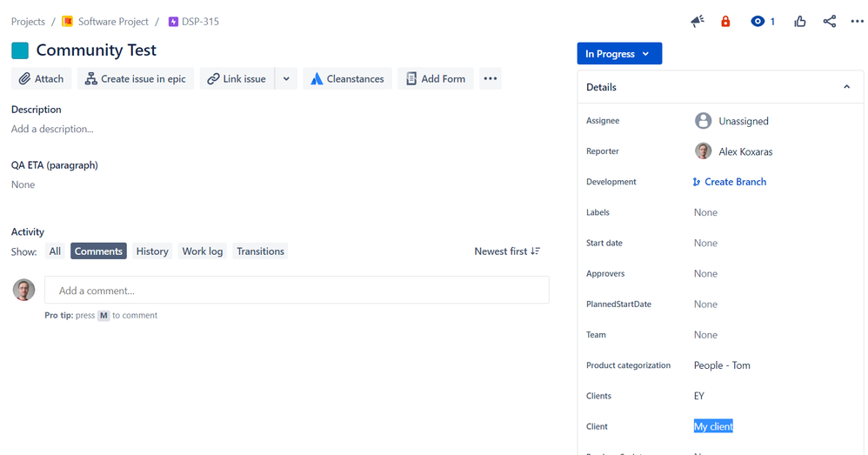Screen dimensions: 868x455
Task: Click the PlannedStartDate None value
Action: click(706, 304)
